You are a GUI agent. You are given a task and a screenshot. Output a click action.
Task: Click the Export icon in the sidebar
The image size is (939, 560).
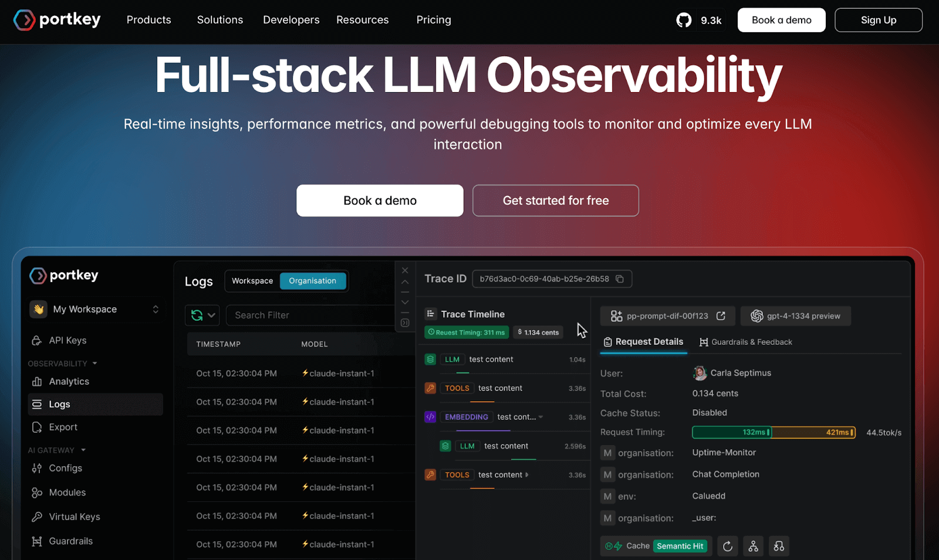pos(37,427)
